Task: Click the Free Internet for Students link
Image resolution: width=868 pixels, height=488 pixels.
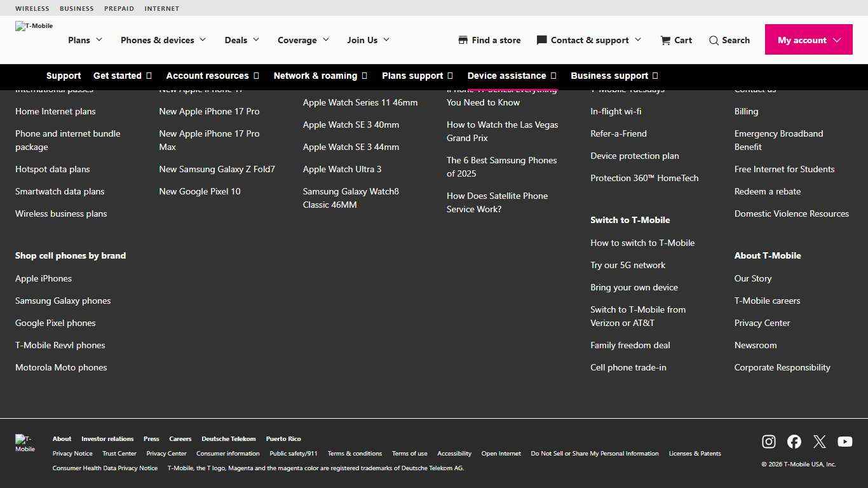Action: tap(784, 169)
